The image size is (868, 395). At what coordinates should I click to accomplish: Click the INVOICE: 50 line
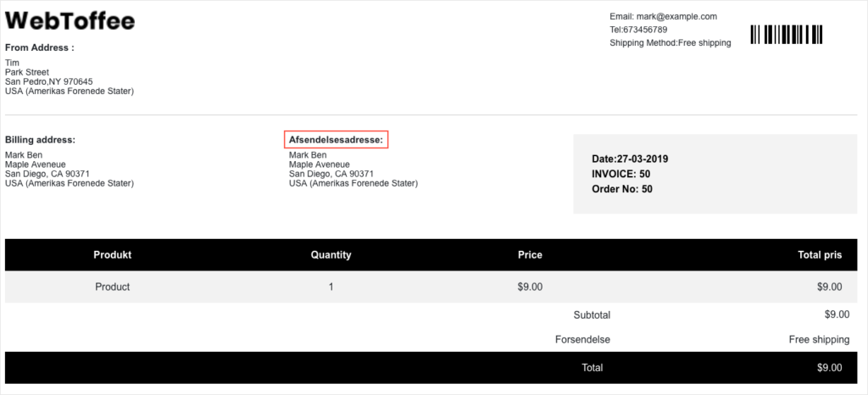(x=621, y=175)
